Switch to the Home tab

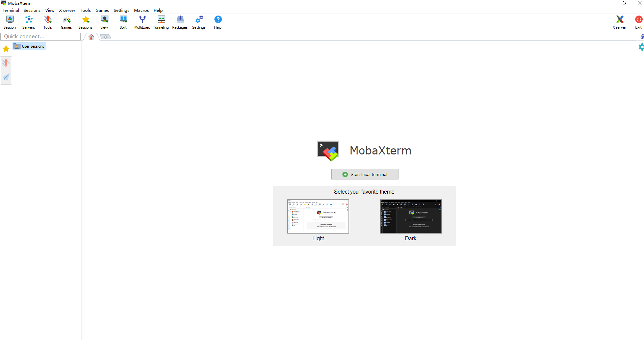(x=91, y=37)
